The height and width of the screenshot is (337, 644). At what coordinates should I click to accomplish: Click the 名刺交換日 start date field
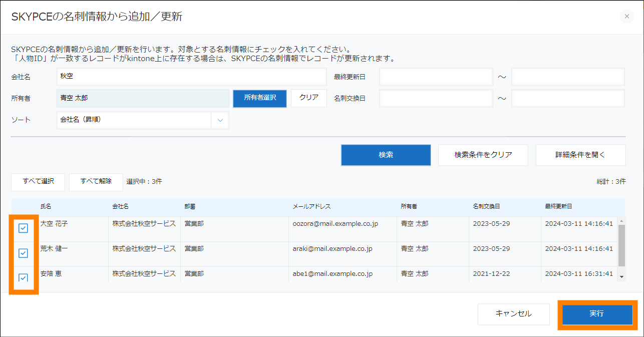tap(436, 98)
